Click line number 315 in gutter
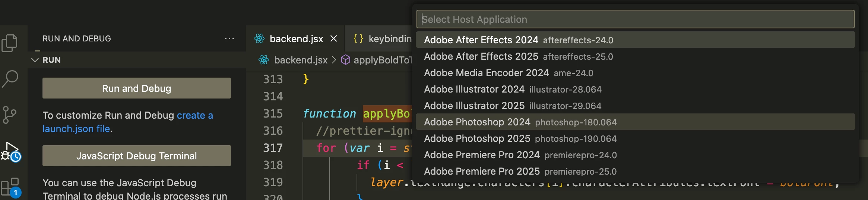Viewport: 868px width, 200px height. coord(273,113)
